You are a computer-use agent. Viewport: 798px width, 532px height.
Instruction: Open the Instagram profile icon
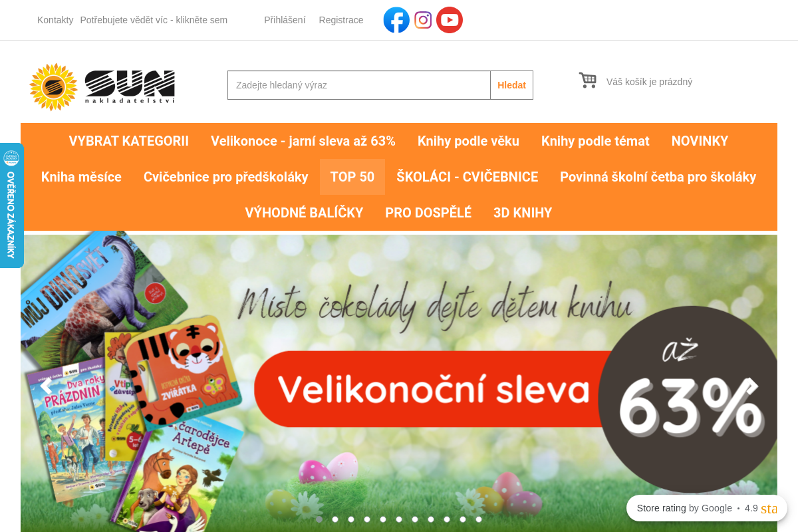pyautogui.click(x=423, y=20)
